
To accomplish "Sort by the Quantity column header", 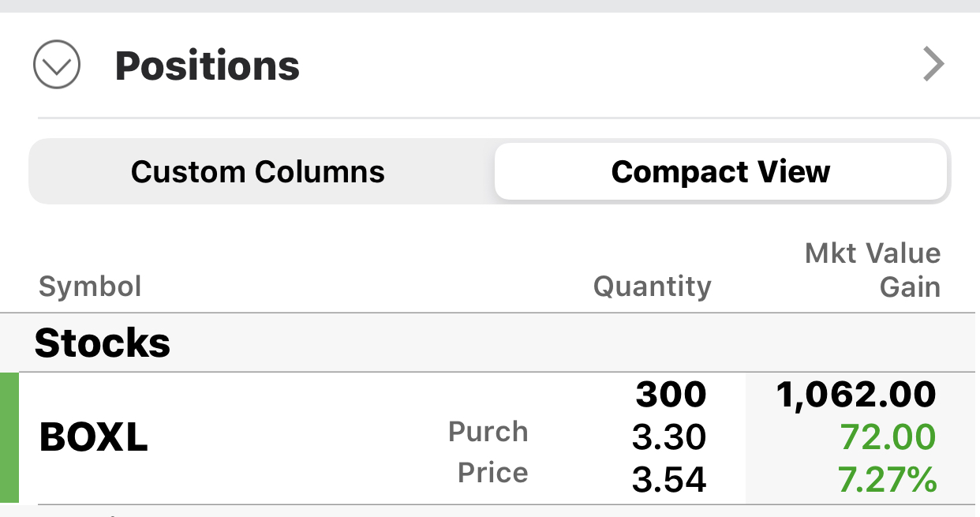I will point(652,286).
